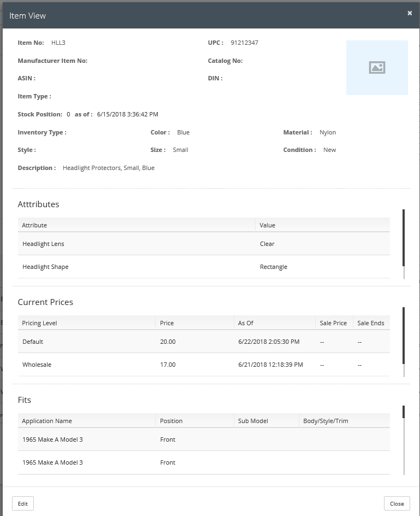
Task: Click the HLL3 item number value
Action: click(58, 43)
